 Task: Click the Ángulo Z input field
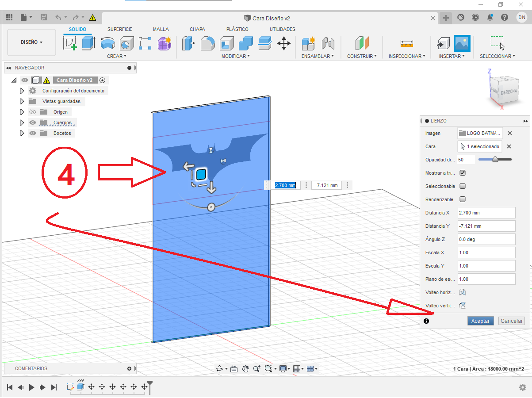pyautogui.click(x=486, y=239)
